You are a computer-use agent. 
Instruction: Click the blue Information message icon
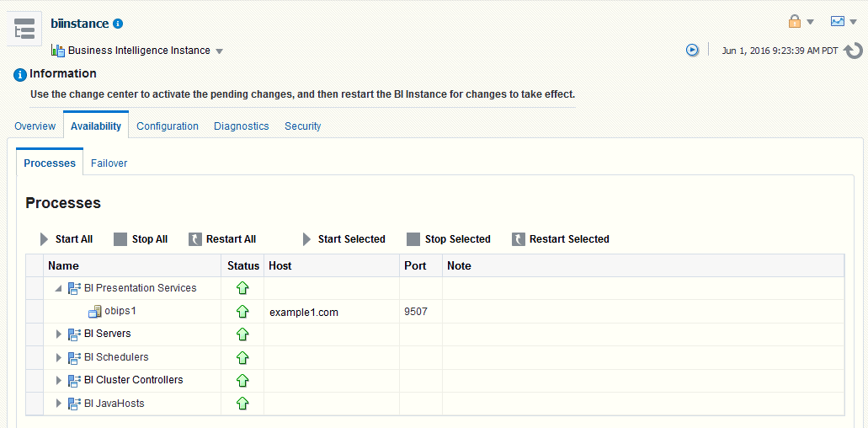[x=20, y=74]
